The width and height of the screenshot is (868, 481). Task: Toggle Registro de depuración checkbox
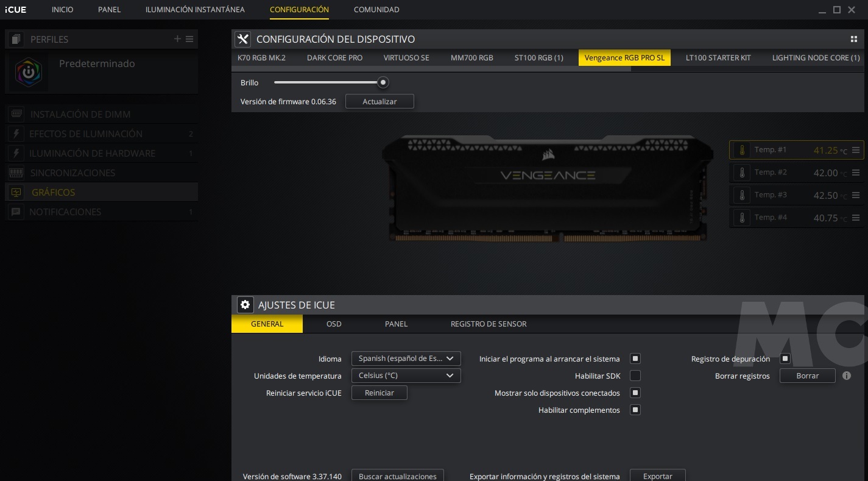pyautogui.click(x=785, y=358)
